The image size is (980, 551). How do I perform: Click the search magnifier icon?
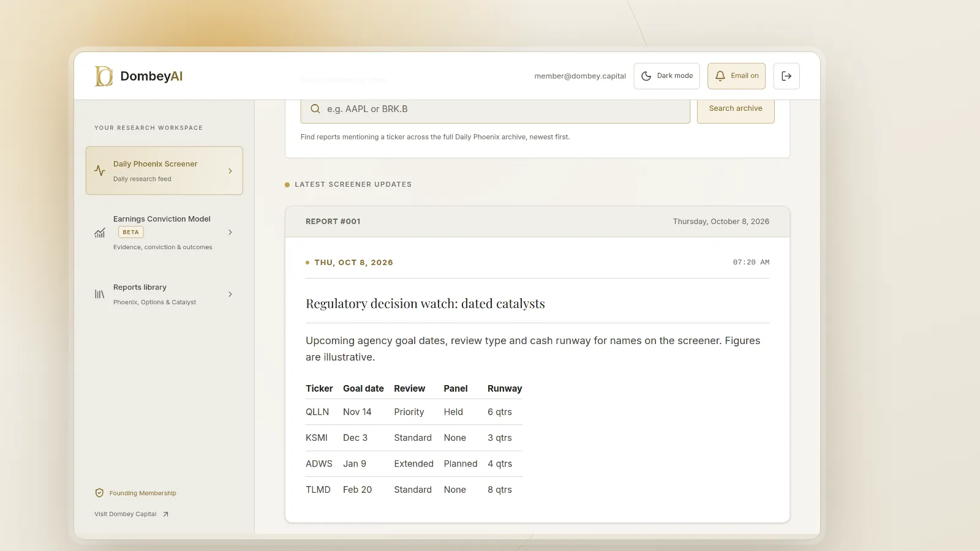coord(315,109)
